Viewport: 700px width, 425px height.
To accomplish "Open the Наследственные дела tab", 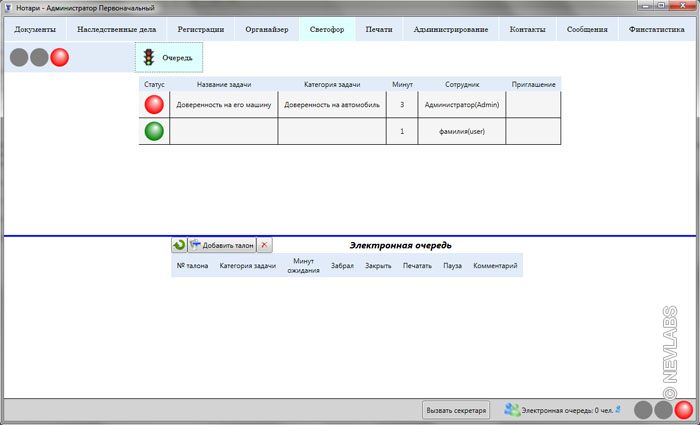I will [117, 30].
